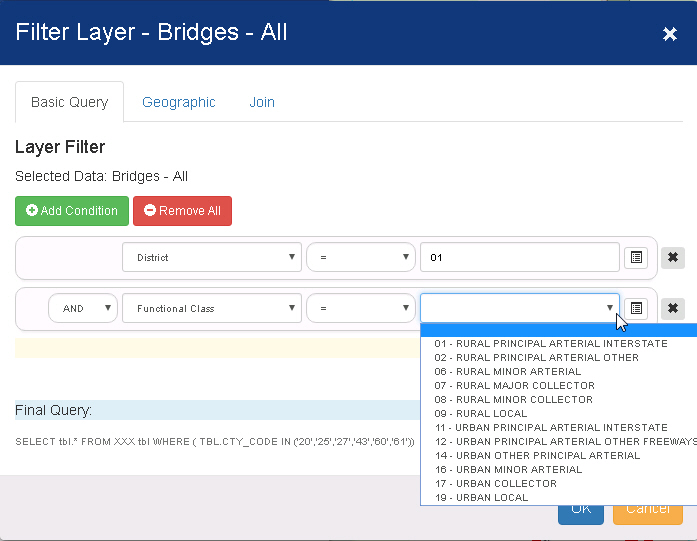Select the Basic Query tab
697x541 pixels.
(69, 102)
